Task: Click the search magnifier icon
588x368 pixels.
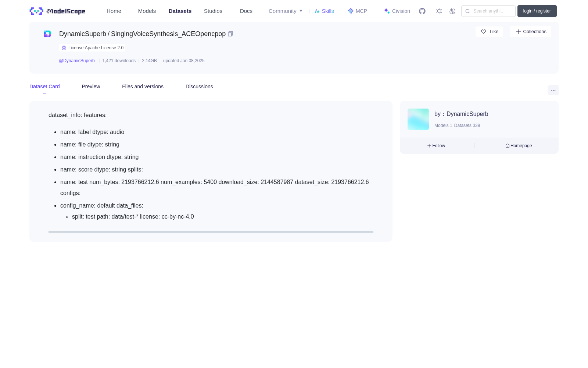Action: pyautogui.click(x=468, y=11)
